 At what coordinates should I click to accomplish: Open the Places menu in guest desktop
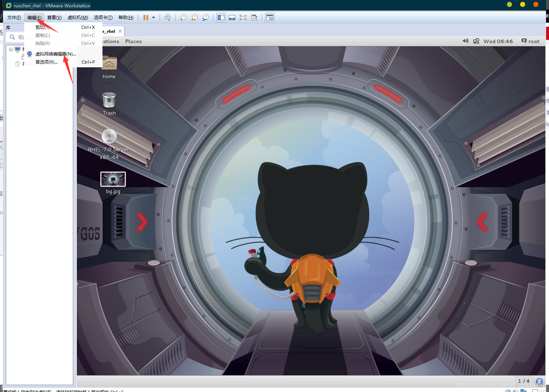[x=133, y=41]
